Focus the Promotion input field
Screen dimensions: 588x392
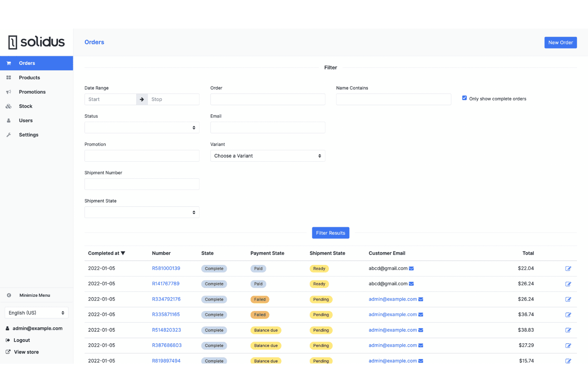click(142, 156)
